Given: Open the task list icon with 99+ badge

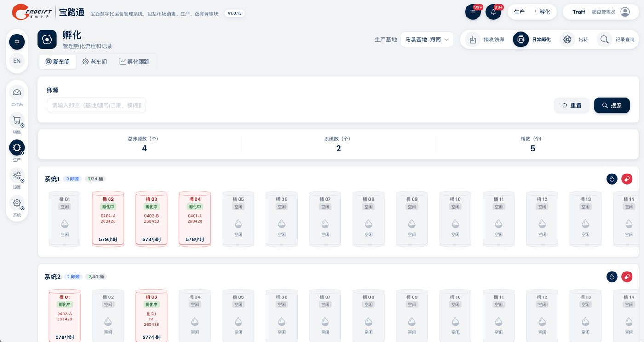Looking at the screenshot, I should tap(473, 12).
